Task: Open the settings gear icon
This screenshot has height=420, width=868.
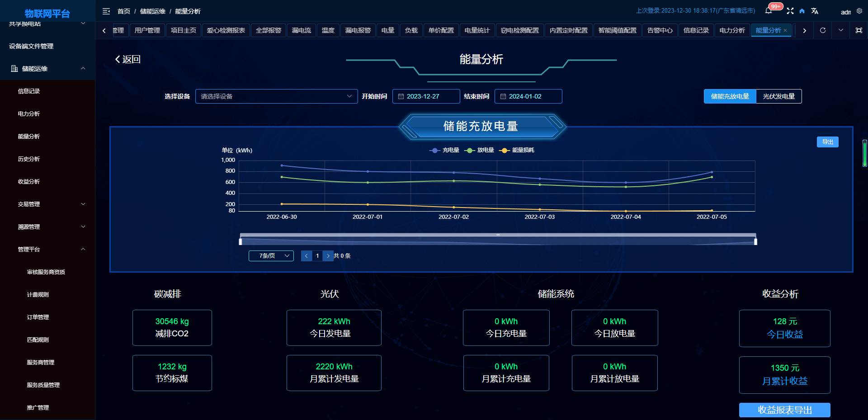Action: 859,11
